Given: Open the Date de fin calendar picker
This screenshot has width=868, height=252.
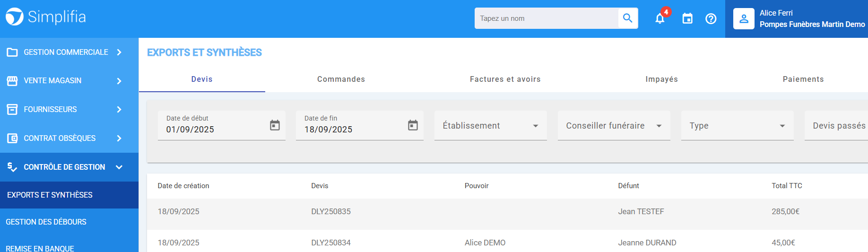Looking at the screenshot, I should tap(413, 125).
